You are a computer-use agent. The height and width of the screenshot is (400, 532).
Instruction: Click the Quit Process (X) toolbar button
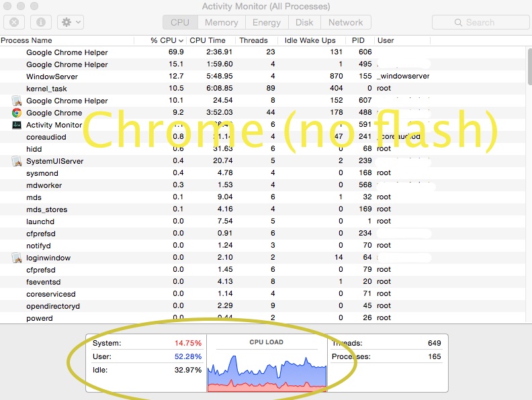(x=14, y=22)
